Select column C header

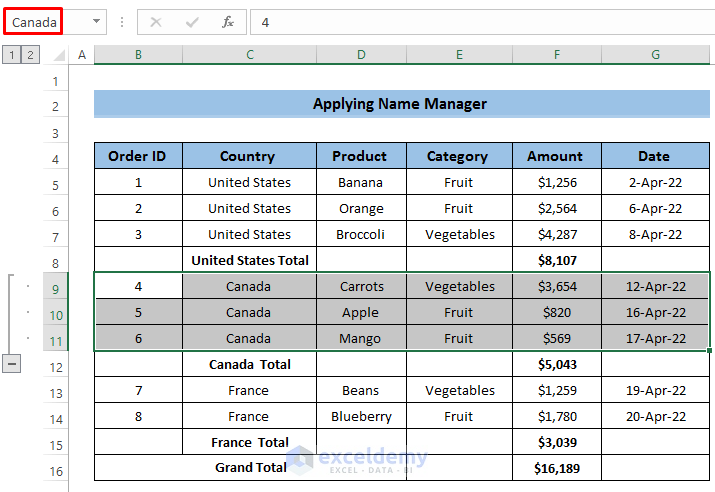coord(249,55)
